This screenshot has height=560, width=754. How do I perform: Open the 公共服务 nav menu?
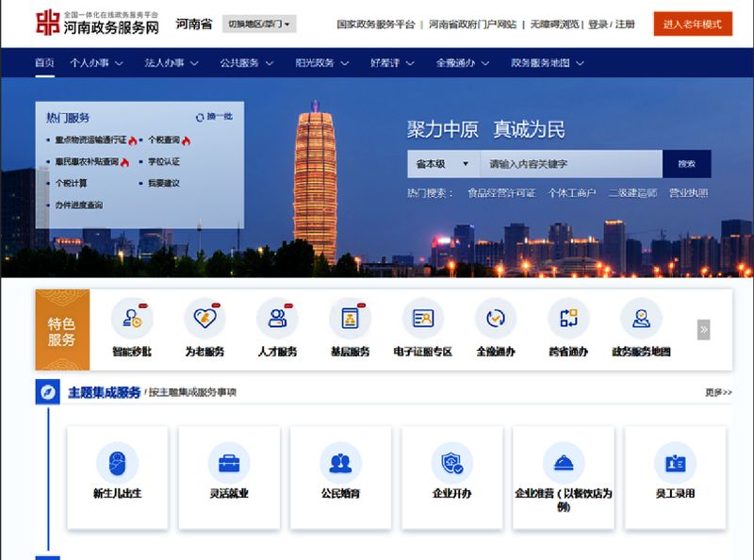[246, 63]
